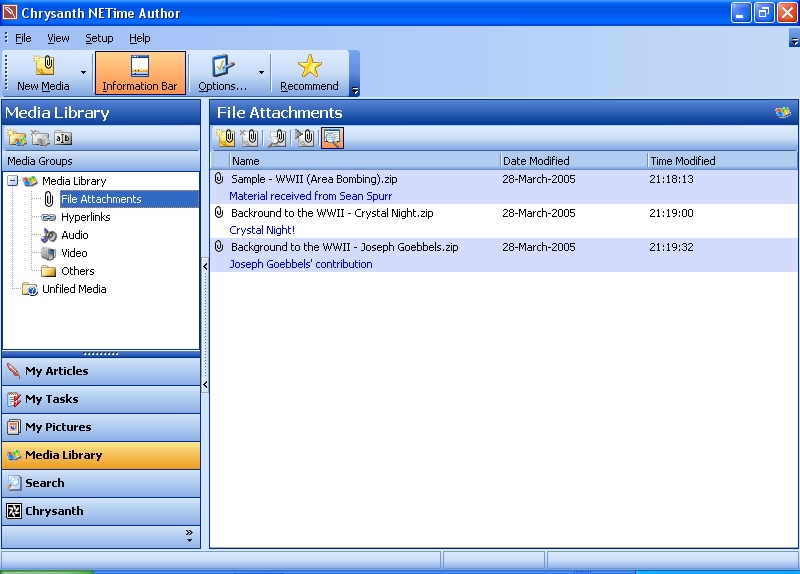Click the new attachment icon in File Attachments toolbar
This screenshot has height=574, width=800.
[x=226, y=138]
